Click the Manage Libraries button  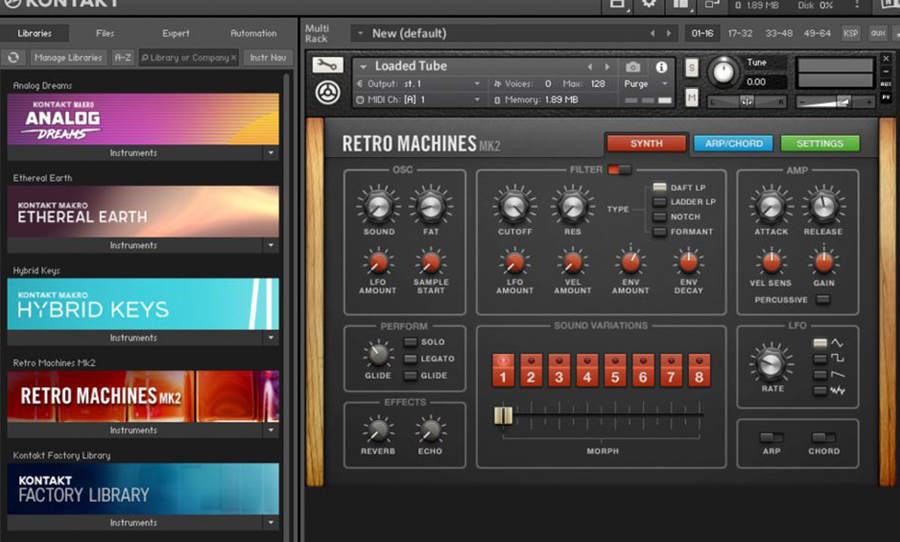point(68,58)
